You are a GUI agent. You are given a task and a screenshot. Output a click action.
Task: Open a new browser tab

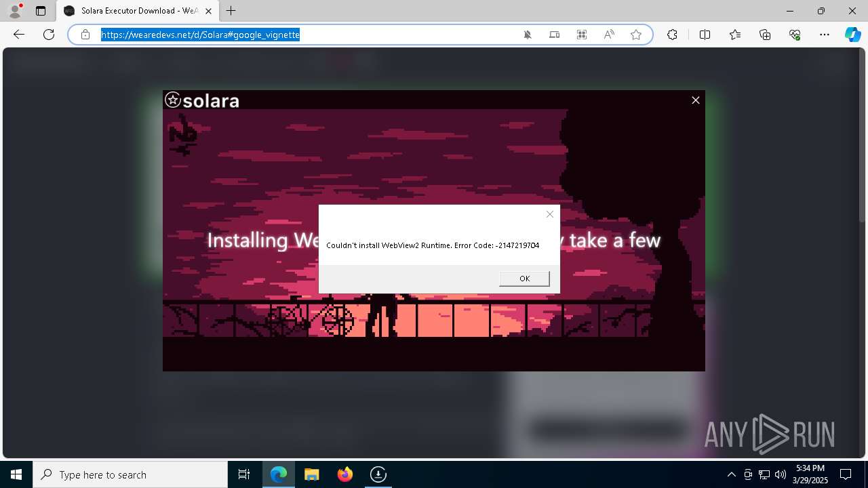(231, 11)
